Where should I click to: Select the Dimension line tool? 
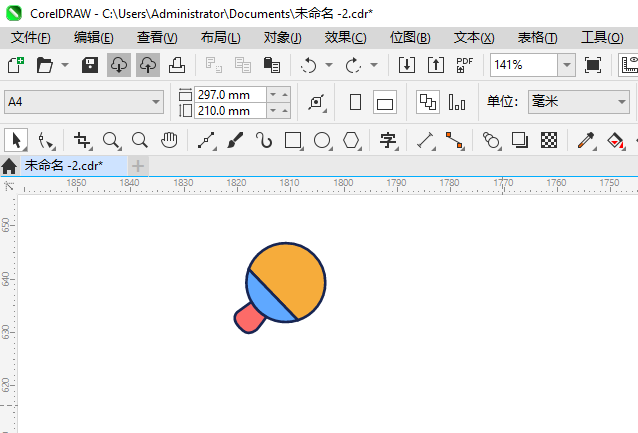coord(426,141)
